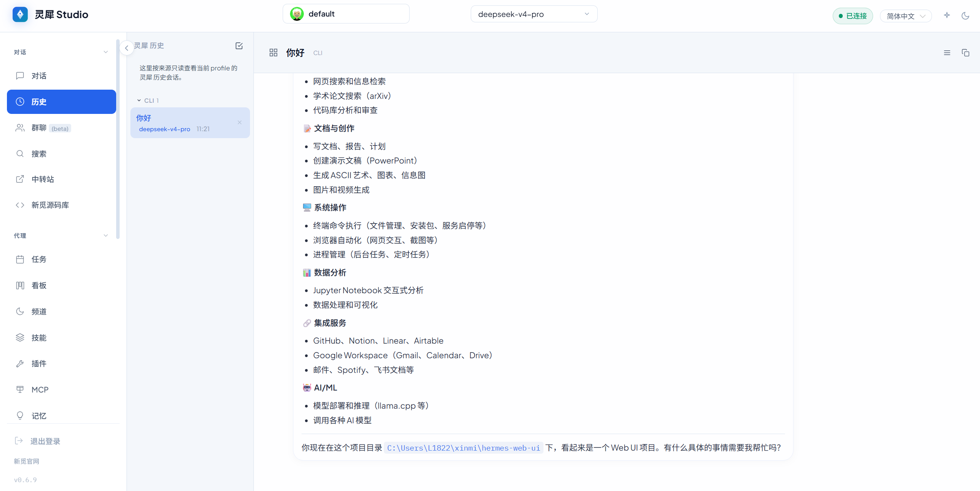Click the 插件 wrench icon
This screenshot has width=980, height=491.
(x=20, y=364)
